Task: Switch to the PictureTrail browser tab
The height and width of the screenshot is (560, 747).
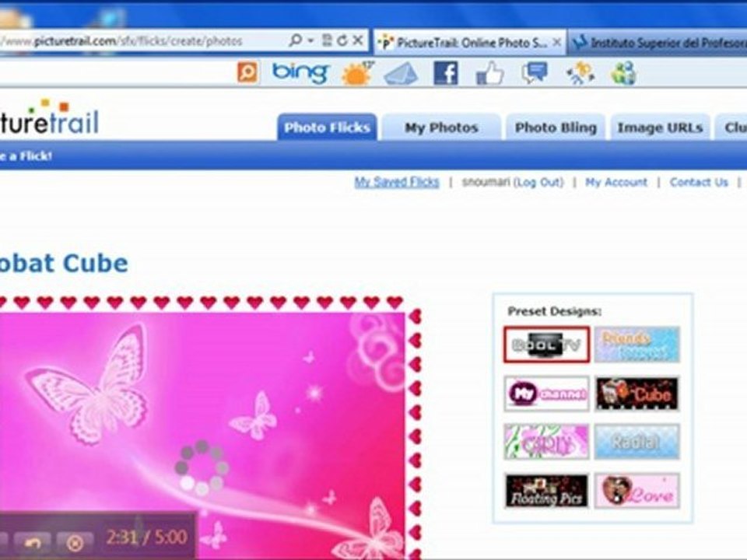Action: (470, 43)
